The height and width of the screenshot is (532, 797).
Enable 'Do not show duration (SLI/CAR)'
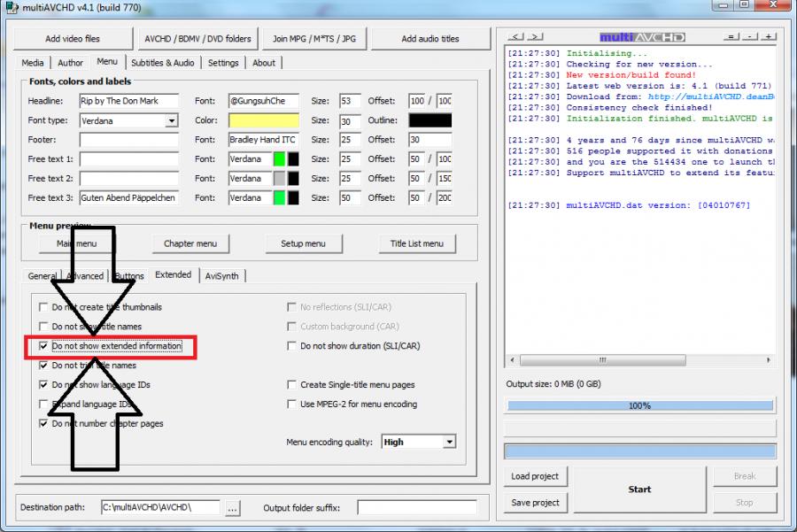coord(291,346)
